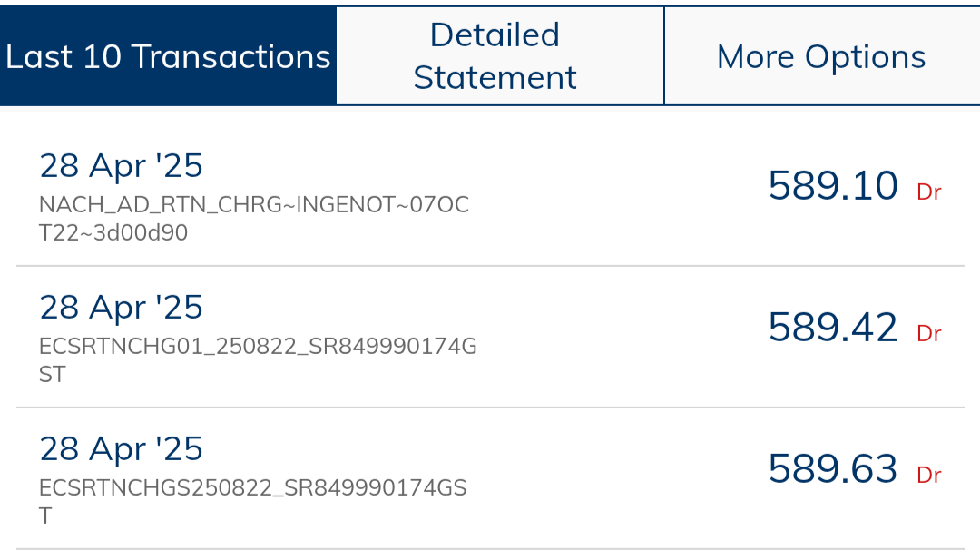Select the 589.63 debit amount
Screen dimensions: 980x560
pos(832,469)
